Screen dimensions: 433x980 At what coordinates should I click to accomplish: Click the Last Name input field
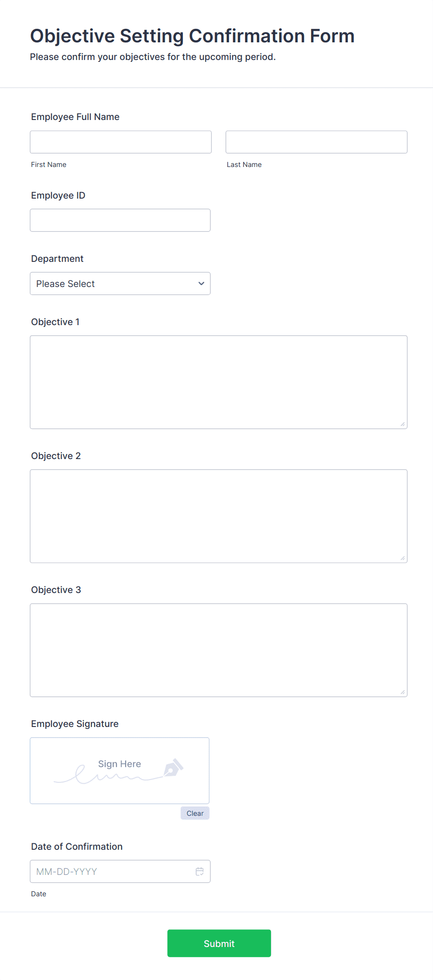point(316,142)
